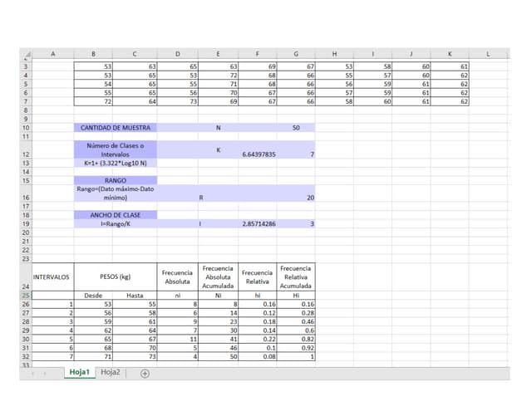
Task: Click the CANTIDAD DE MUESTRA cell
Action: click(115, 128)
